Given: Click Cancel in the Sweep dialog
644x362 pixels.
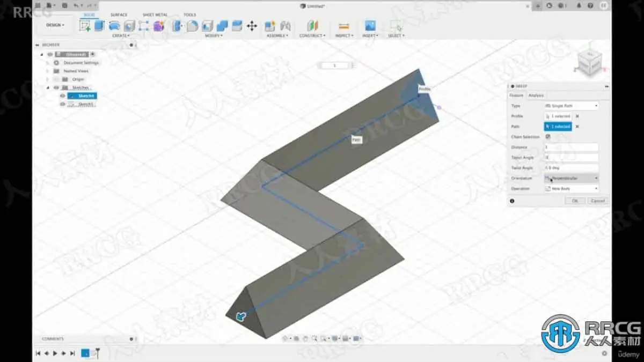Looking at the screenshot, I should point(597,201).
